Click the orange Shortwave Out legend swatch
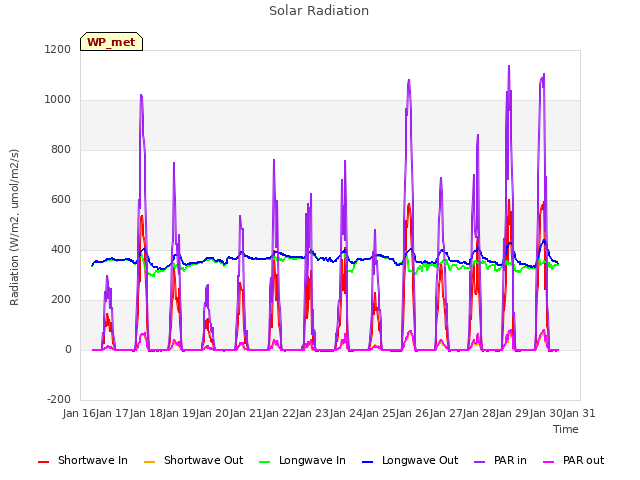Viewport: 640px width, 480px height. 149,462
